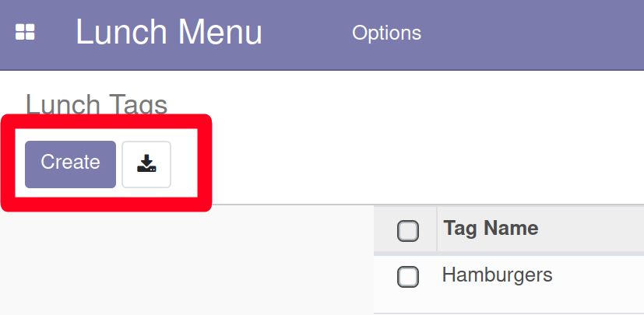Open the Options menu

click(x=386, y=33)
